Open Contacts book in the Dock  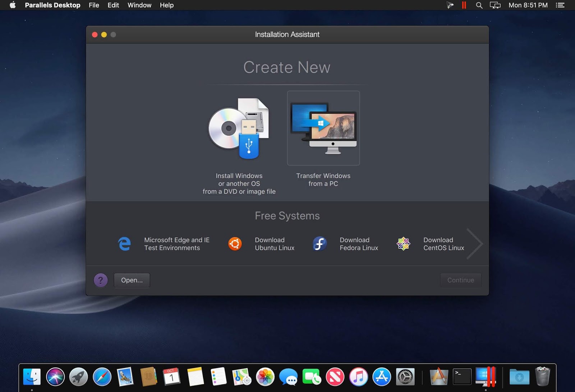pos(148,377)
